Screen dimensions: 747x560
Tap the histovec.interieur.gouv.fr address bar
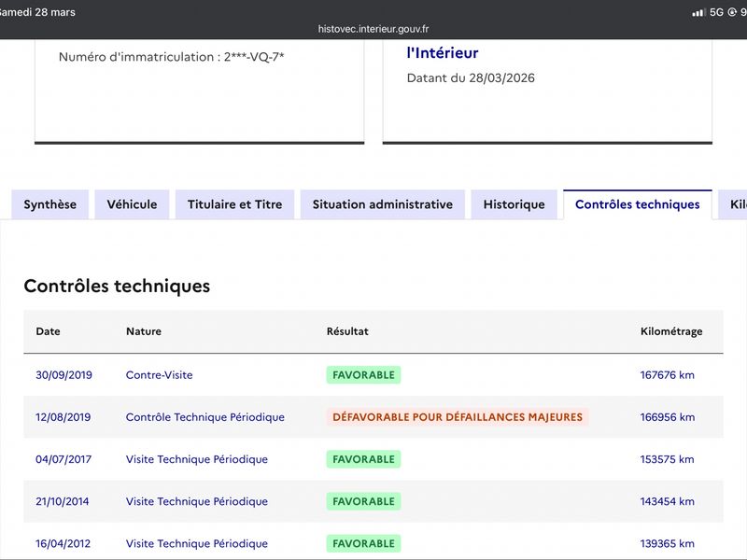coord(373,29)
